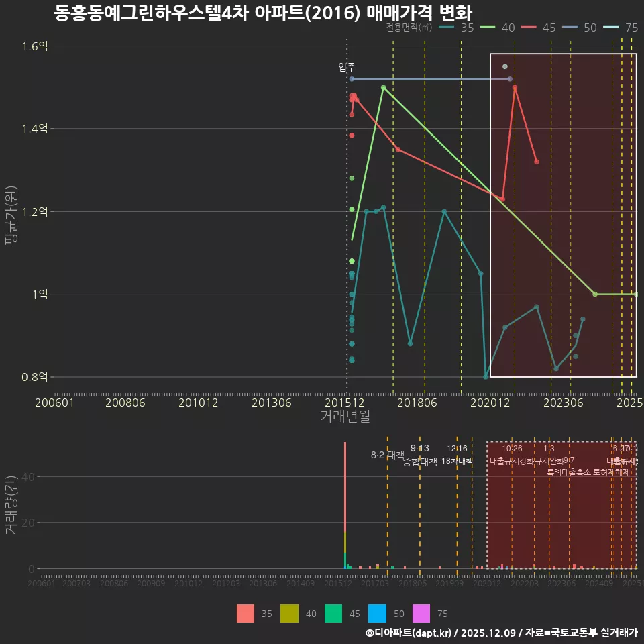Click the olive 40 swatch in bottom legend
The image size is (644, 644).
tap(289, 612)
